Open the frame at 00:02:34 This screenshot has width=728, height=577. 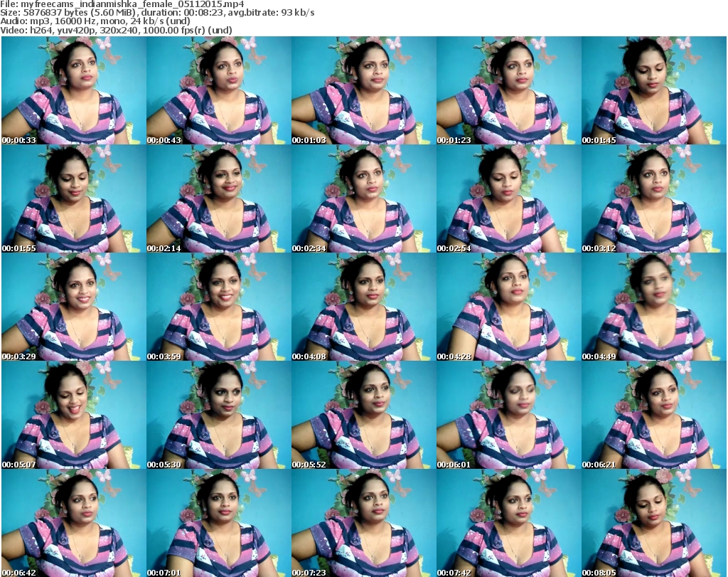point(363,198)
